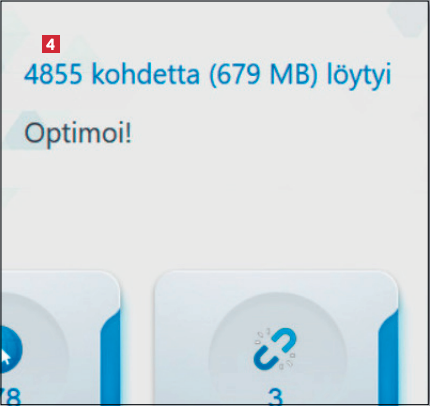Select the card with the globe cursor
Screen dimensions: 430x406
(x=61, y=338)
